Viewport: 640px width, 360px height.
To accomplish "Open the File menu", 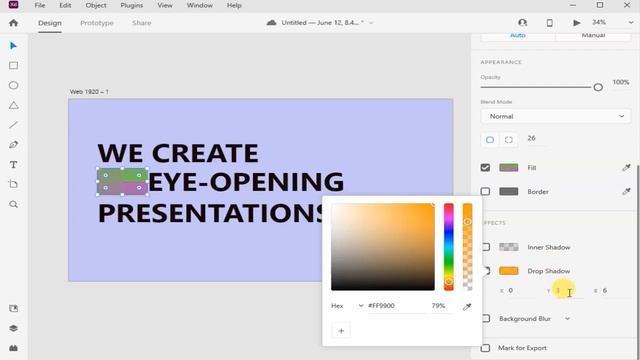I will pos(40,5).
